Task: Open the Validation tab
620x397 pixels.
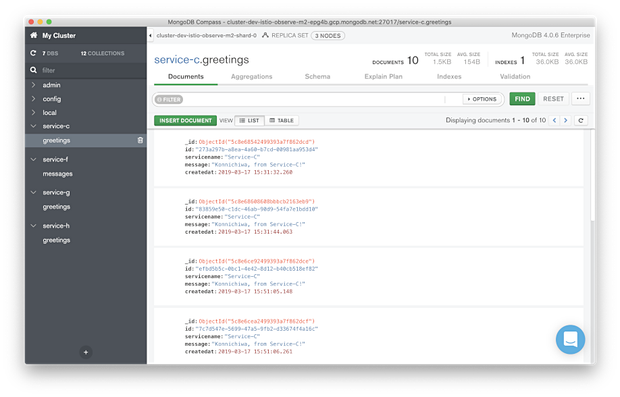Action: [515, 76]
